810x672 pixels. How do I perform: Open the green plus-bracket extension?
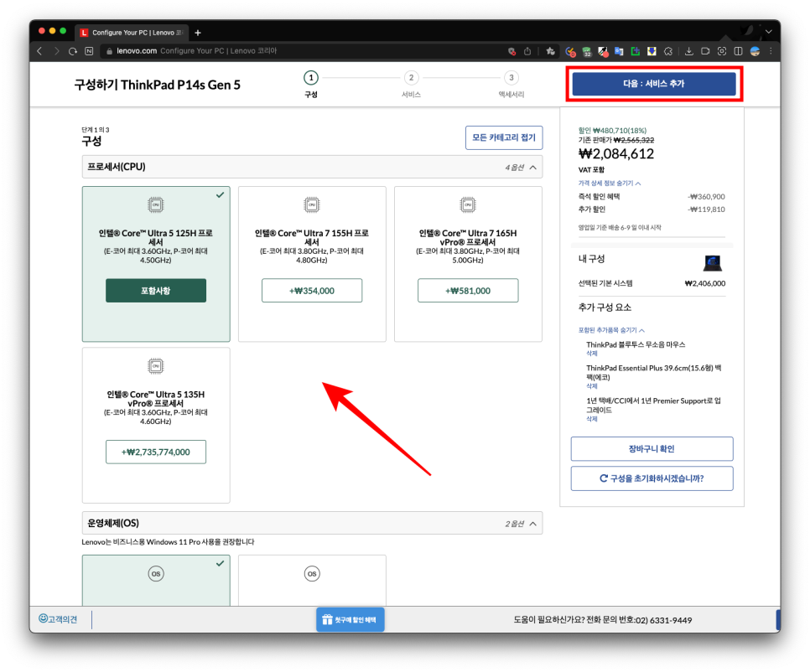(x=636, y=51)
